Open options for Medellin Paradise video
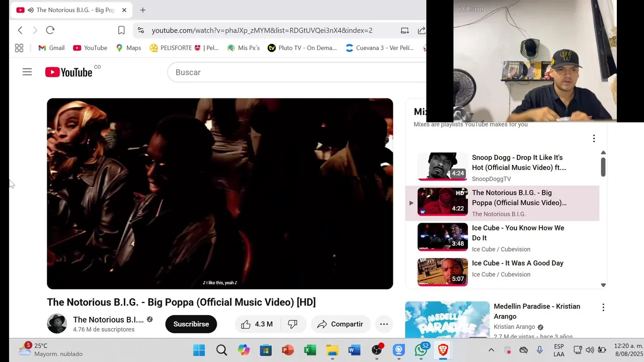The width and height of the screenshot is (644, 362). tap(603, 307)
